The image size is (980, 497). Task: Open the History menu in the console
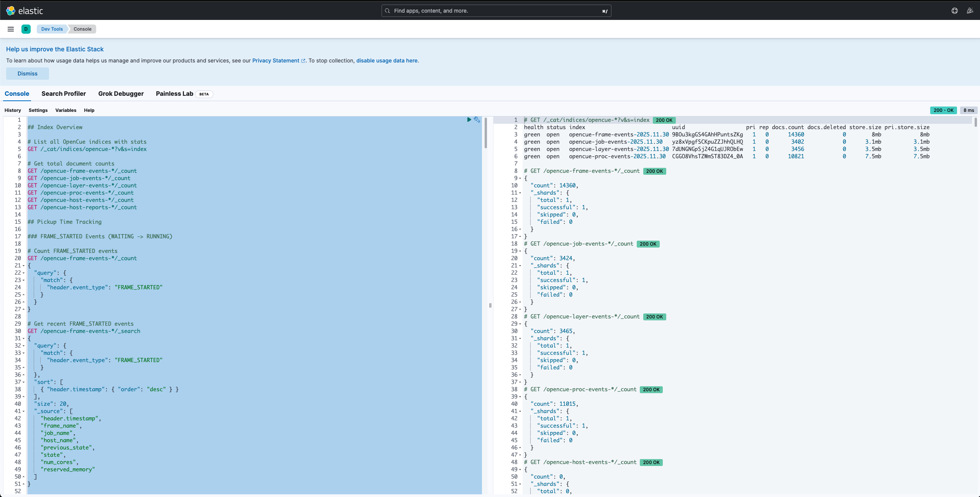click(13, 110)
